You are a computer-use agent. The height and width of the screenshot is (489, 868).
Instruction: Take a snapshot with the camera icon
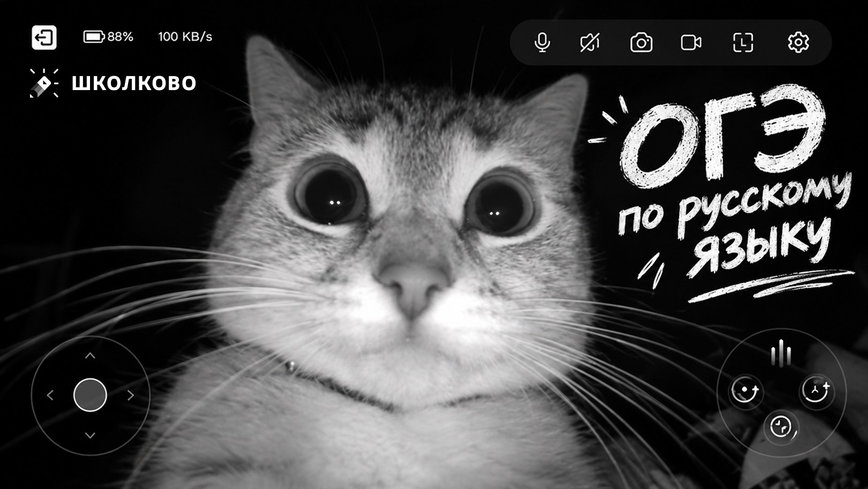click(641, 42)
